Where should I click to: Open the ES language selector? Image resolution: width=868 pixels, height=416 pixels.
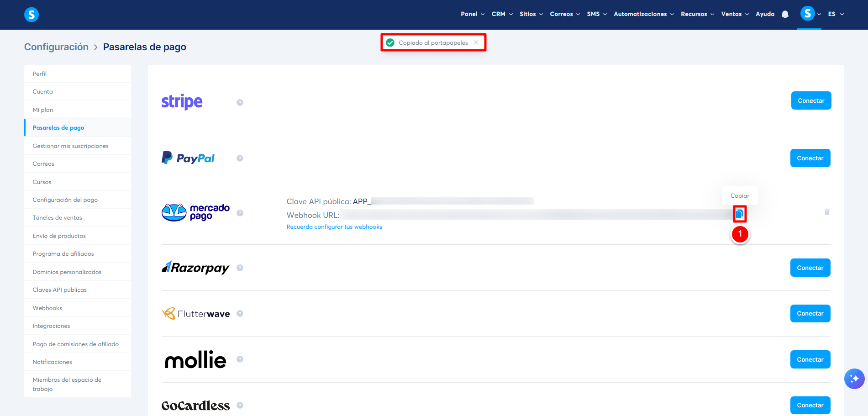click(x=836, y=14)
